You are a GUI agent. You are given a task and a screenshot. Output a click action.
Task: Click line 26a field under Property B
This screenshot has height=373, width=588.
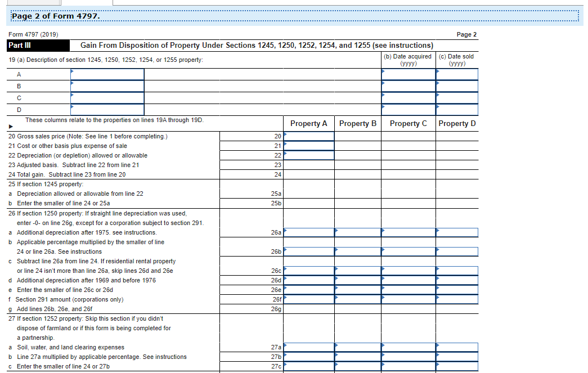click(x=358, y=232)
